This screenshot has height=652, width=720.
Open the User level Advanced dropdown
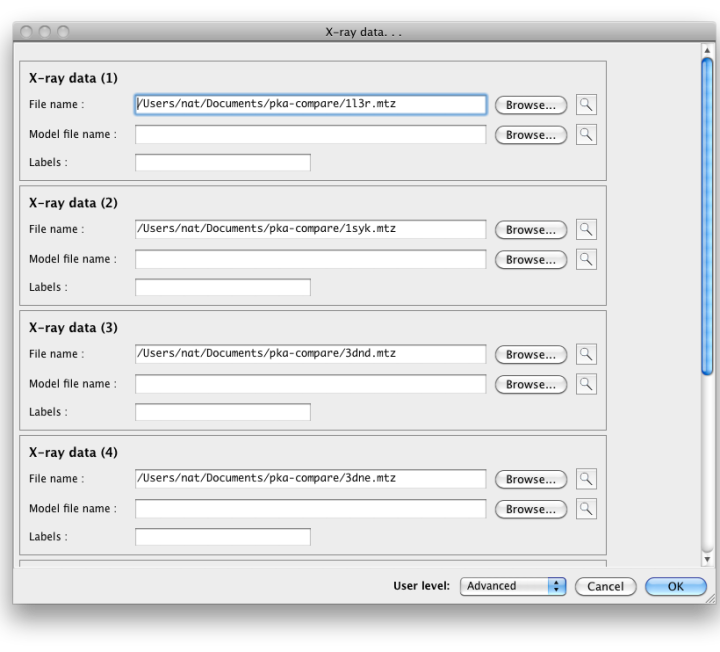pos(513,587)
